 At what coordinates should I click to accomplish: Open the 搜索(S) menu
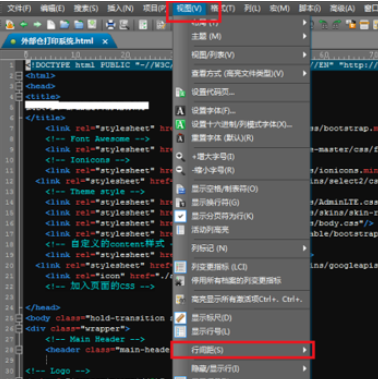coord(86,8)
